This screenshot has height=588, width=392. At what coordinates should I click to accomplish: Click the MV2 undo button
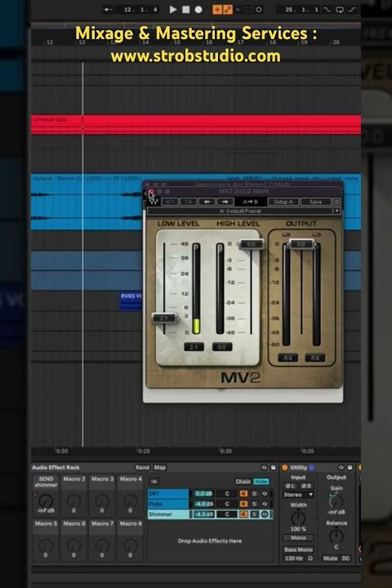tap(170, 202)
